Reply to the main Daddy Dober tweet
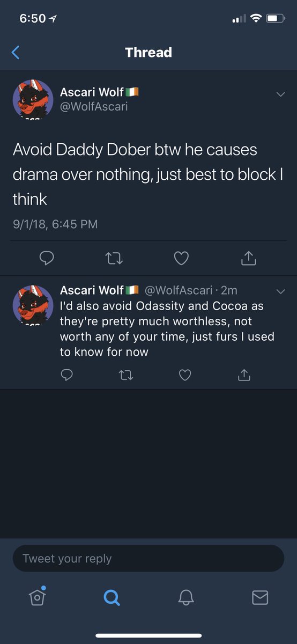Screen dimensions: 297x644 [x=47, y=259]
